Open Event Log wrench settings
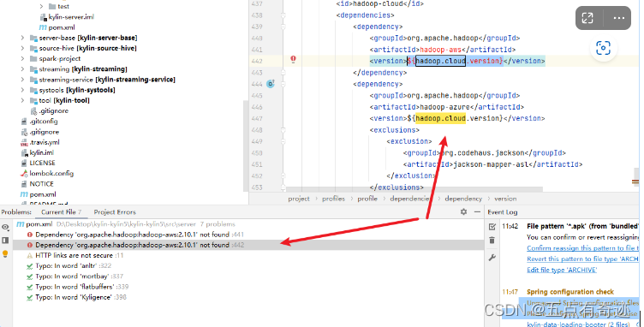This screenshot has height=327, width=644. coord(492,258)
